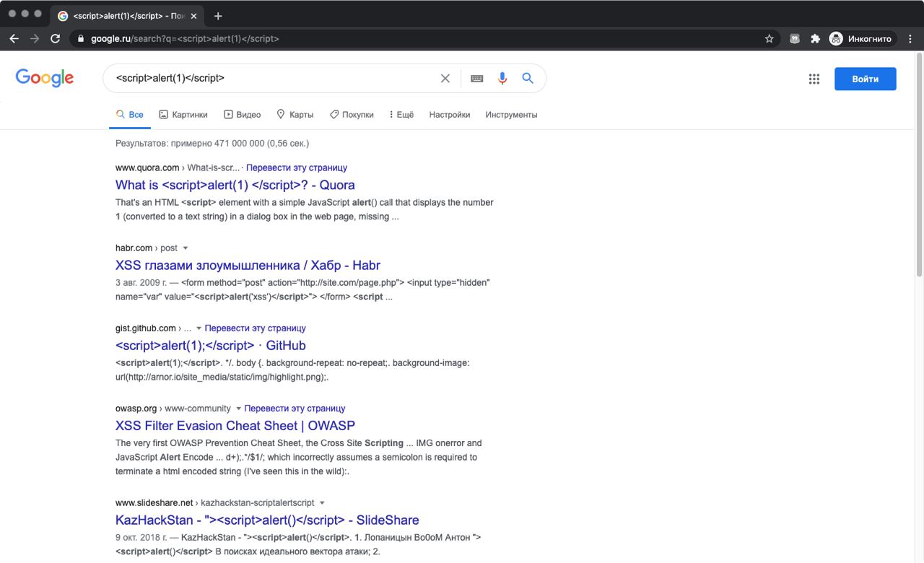Translate the Quora result page

point(297,167)
